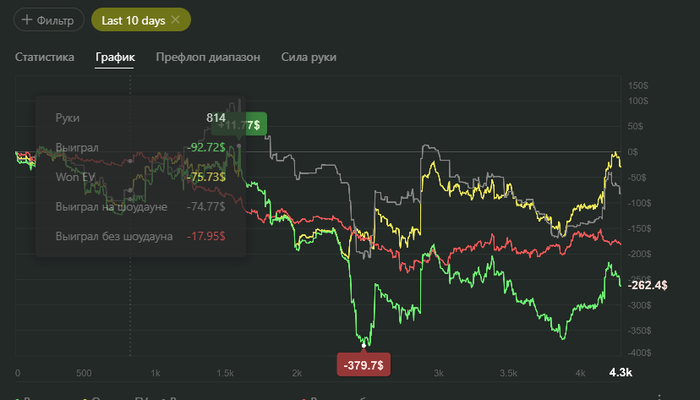This screenshot has width=700, height=400.
Task: Click the Руки 814 tooltip row
Action: (140, 118)
